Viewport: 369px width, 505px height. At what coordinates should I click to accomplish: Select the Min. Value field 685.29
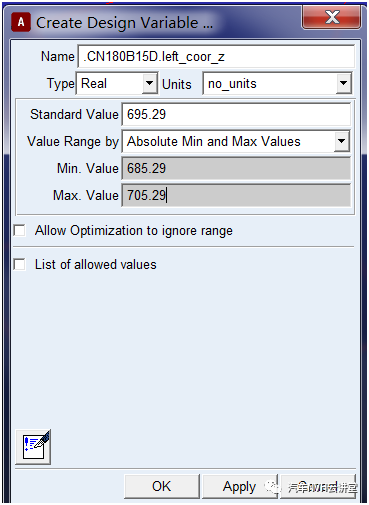236,168
